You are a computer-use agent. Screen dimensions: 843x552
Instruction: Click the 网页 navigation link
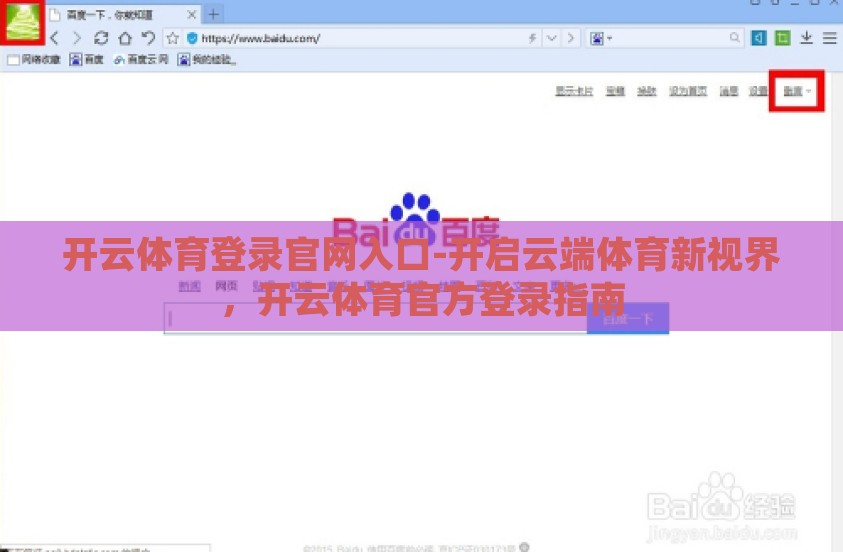click(x=226, y=286)
